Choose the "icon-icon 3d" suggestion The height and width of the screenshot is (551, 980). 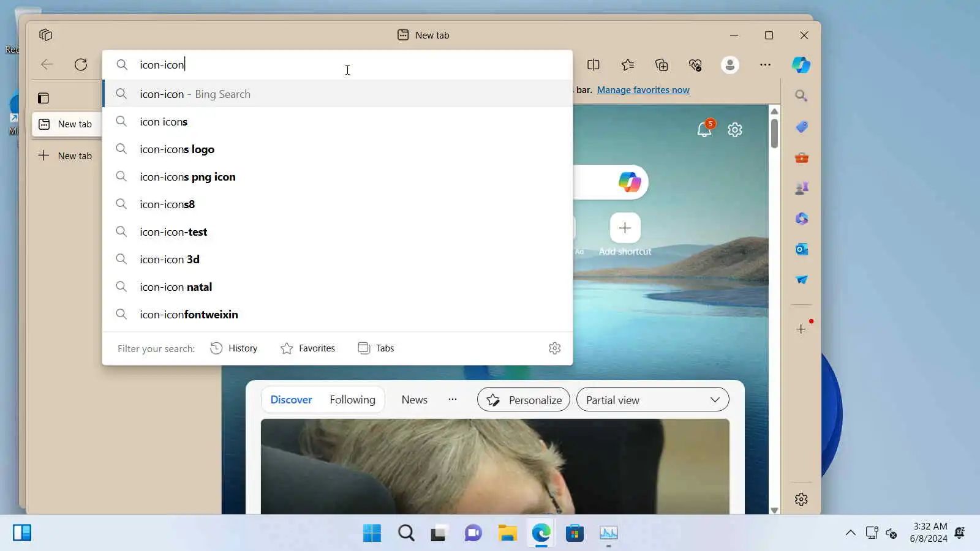pos(337,259)
